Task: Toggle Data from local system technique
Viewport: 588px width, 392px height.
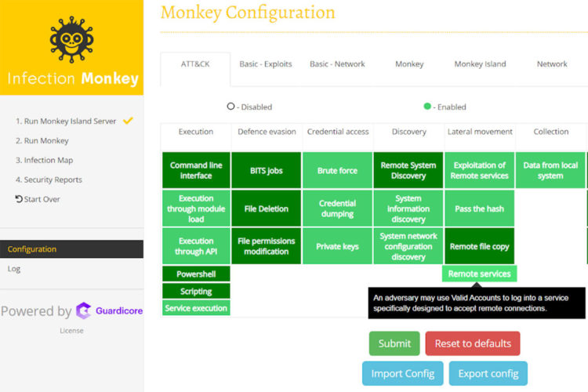Action: coord(550,170)
